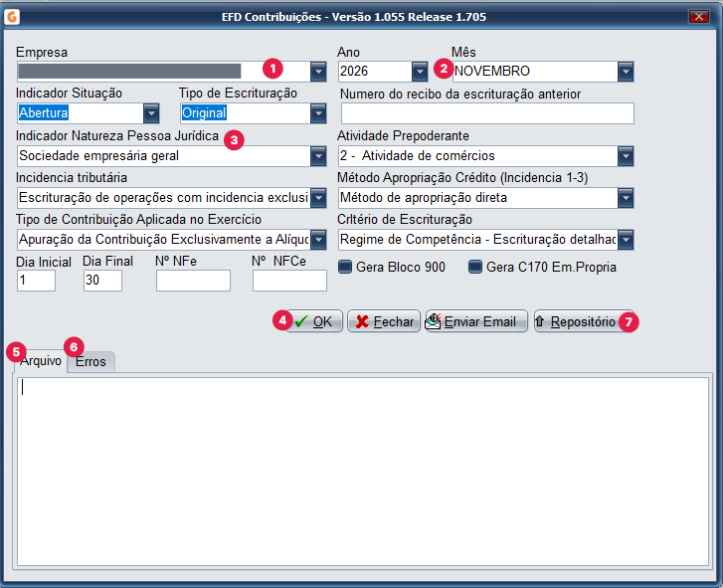Image resolution: width=723 pixels, height=588 pixels.
Task: Click the Sociedade empresária geral value
Action: pyautogui.click(x=98, y=156)
